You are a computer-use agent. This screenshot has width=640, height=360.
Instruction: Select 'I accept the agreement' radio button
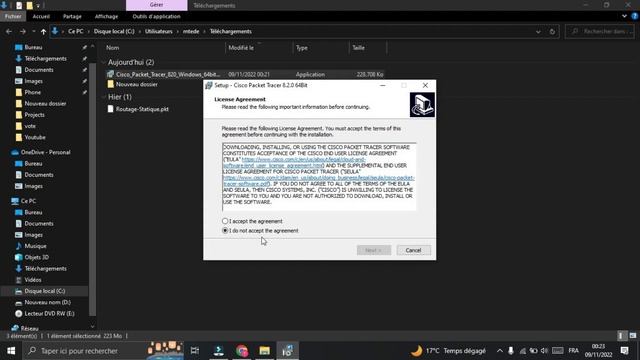pyautogui.click(x=225, y=221)
